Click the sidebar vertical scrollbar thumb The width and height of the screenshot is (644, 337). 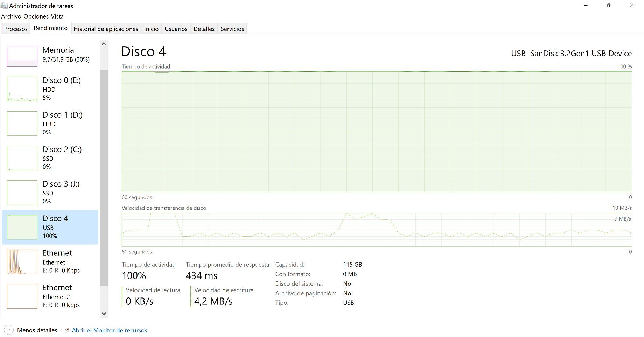104,178
